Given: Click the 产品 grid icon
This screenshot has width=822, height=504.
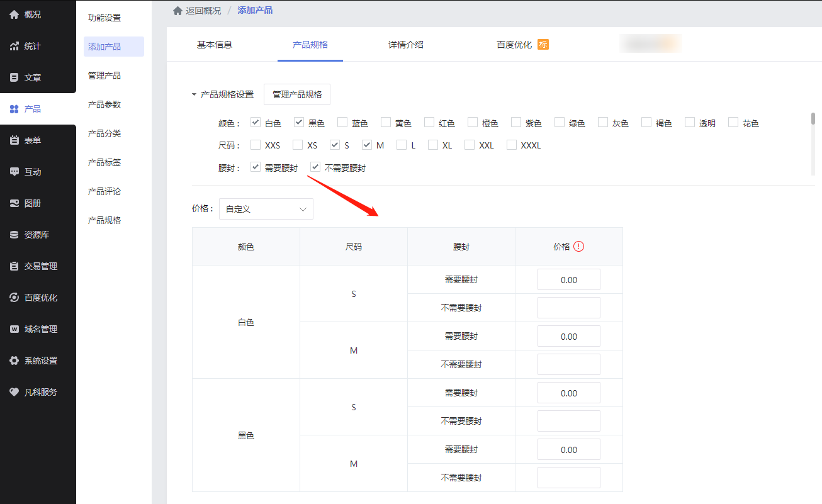Looking at the screenshot, I should [14, 109].
